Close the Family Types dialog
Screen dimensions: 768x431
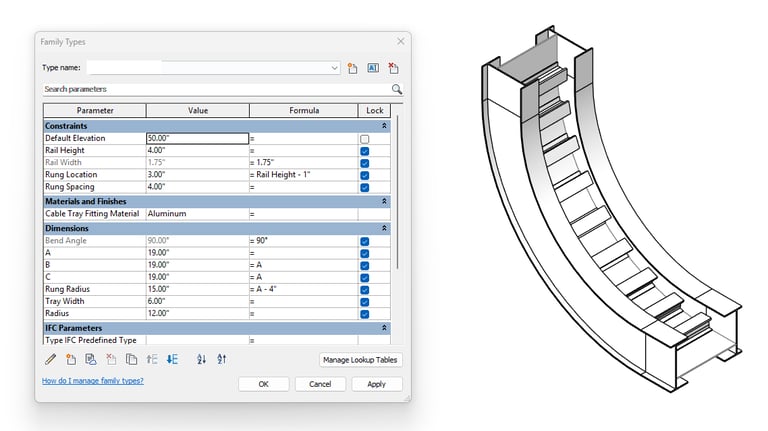(x=401, y=42)
